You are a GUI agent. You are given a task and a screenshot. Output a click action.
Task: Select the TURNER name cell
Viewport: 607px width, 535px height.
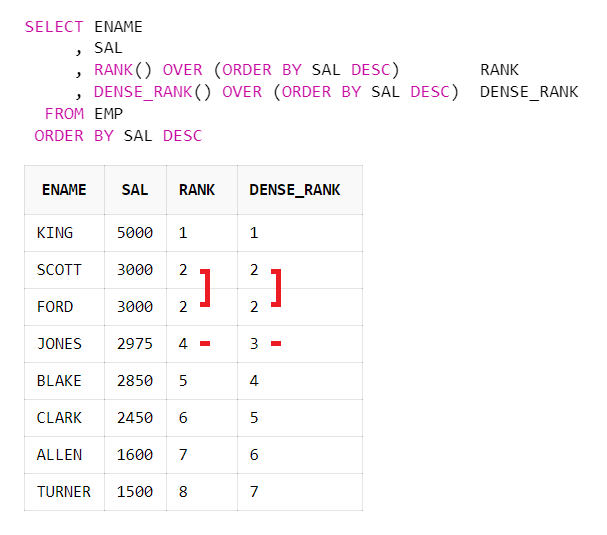64,492
